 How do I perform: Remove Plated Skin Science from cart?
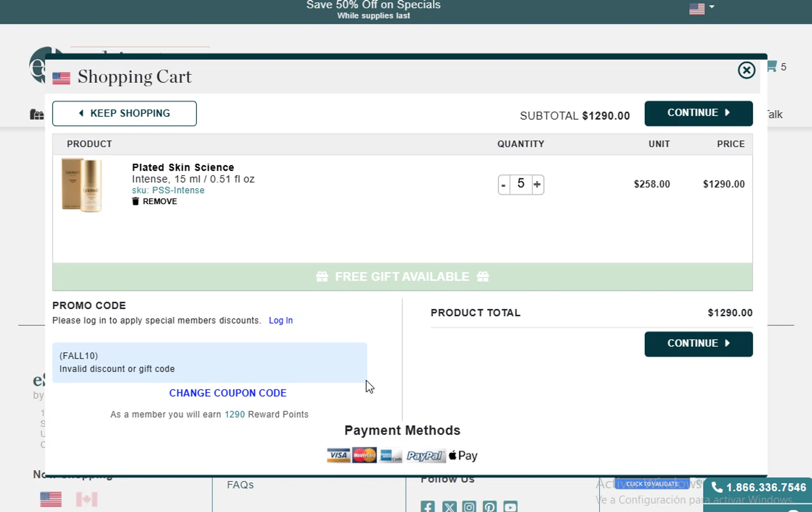(x=155, y=202)
